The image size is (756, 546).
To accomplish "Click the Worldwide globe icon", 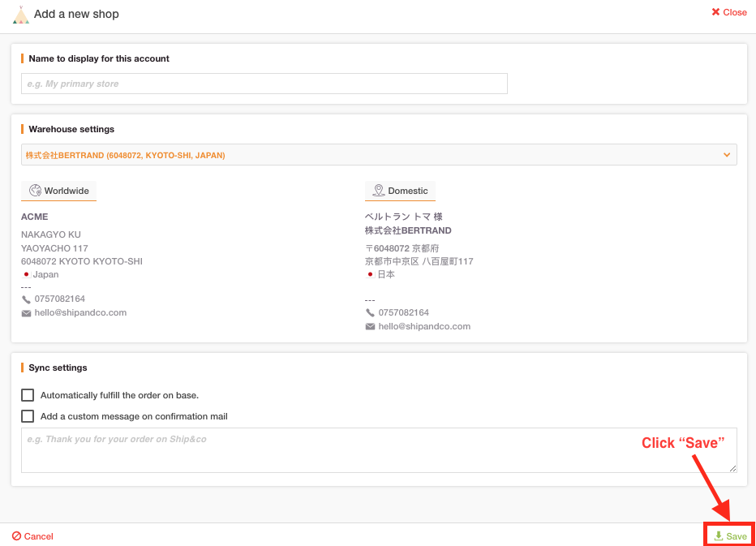I will tap(35, 191).
